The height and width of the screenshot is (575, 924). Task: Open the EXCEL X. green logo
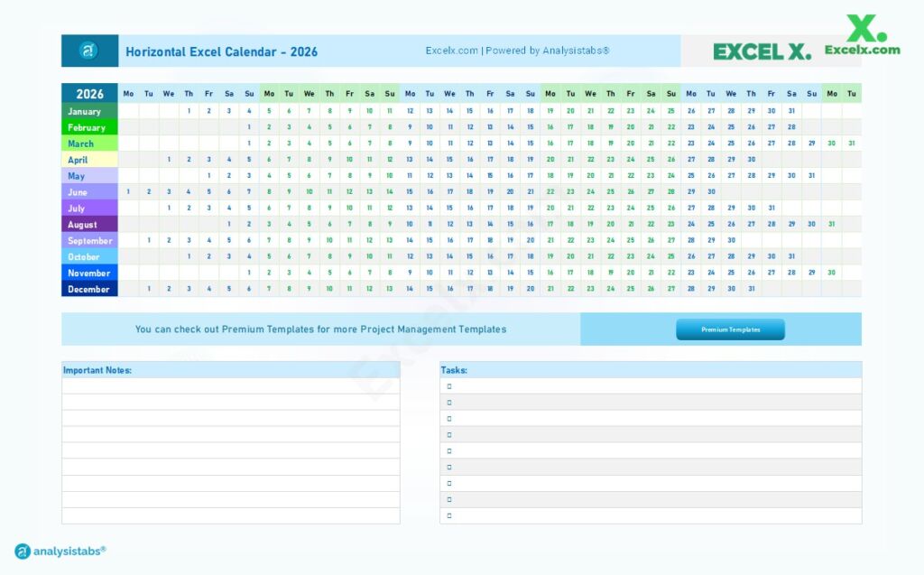point(761,51)
